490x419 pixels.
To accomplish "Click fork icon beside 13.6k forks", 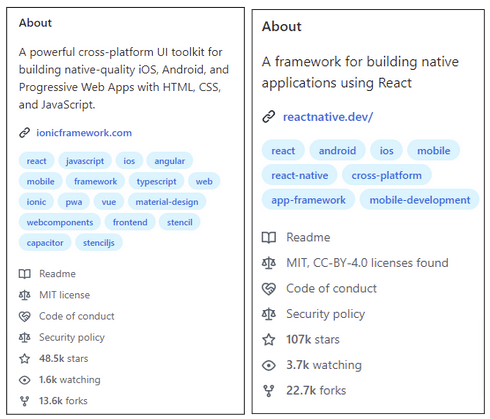I will tap(25, 401).
